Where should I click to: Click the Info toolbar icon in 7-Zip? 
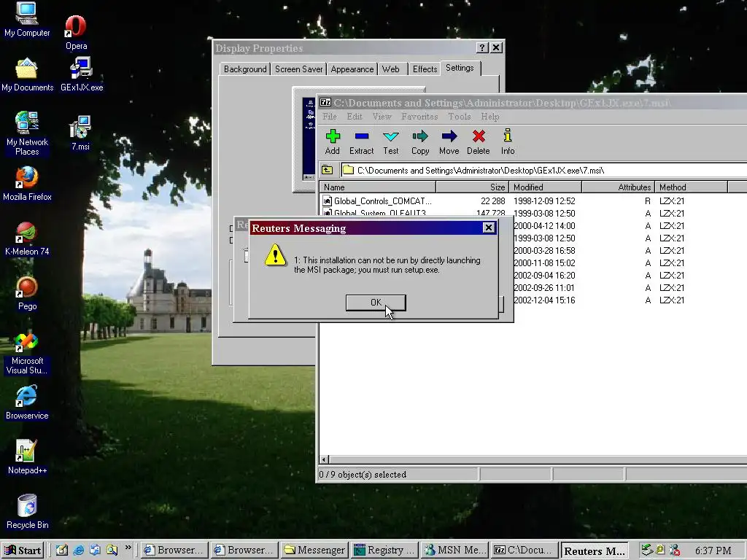pos(508,142)
